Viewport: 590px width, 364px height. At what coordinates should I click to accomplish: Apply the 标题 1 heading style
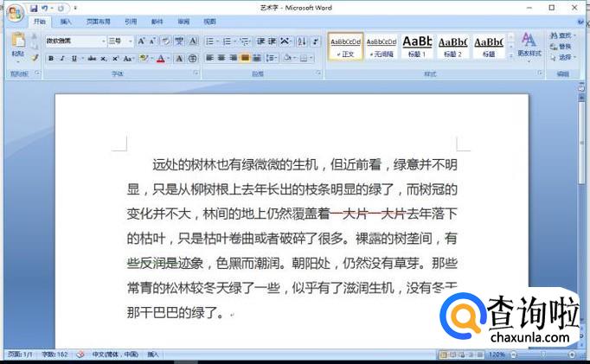click(x=417, y=45)
